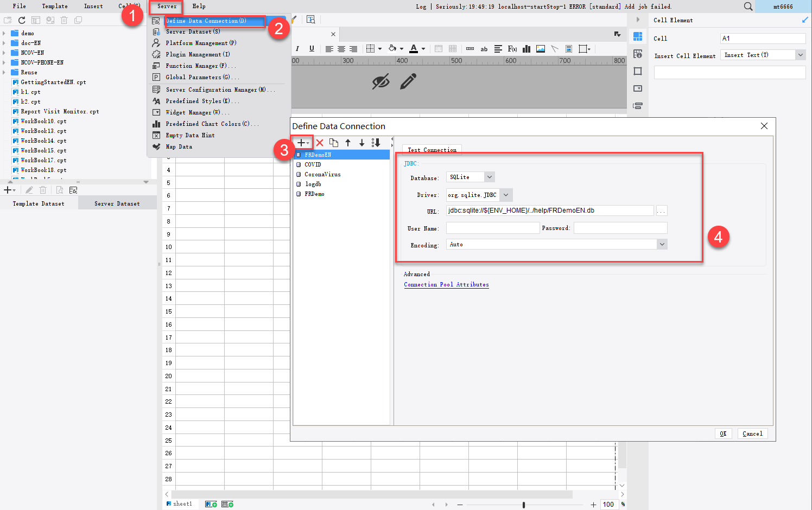812x510 pixels.
Task: Select the Floating Element panel icon
Action: [x=638, y=71]
